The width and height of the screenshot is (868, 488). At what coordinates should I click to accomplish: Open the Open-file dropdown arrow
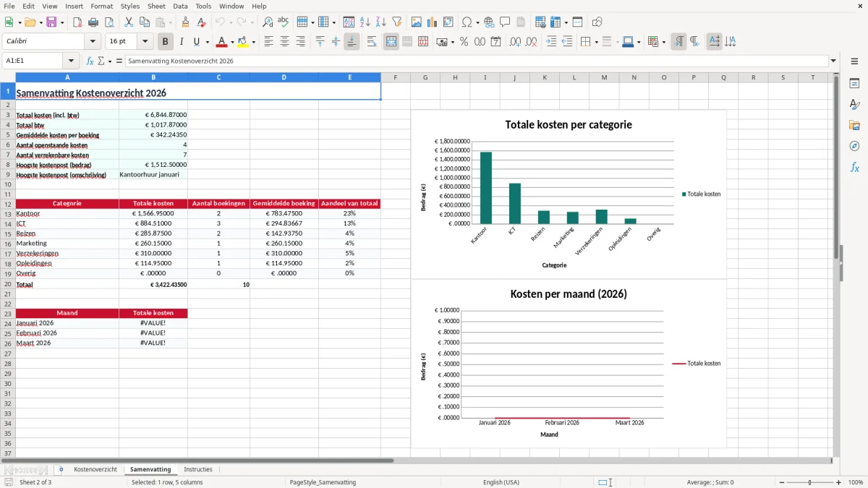(40, 22)
